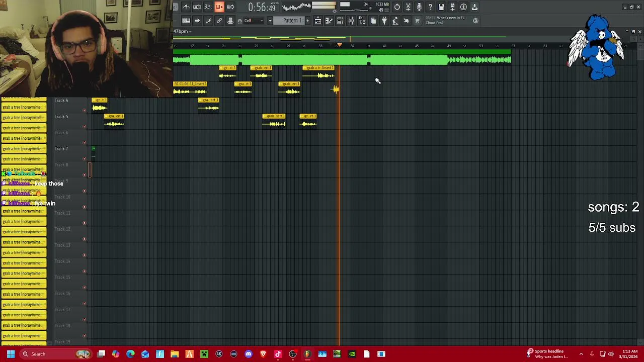This screenshot has width=644, height=362.
Task: Open the shopping cart store icon
Action: point(417,21)
